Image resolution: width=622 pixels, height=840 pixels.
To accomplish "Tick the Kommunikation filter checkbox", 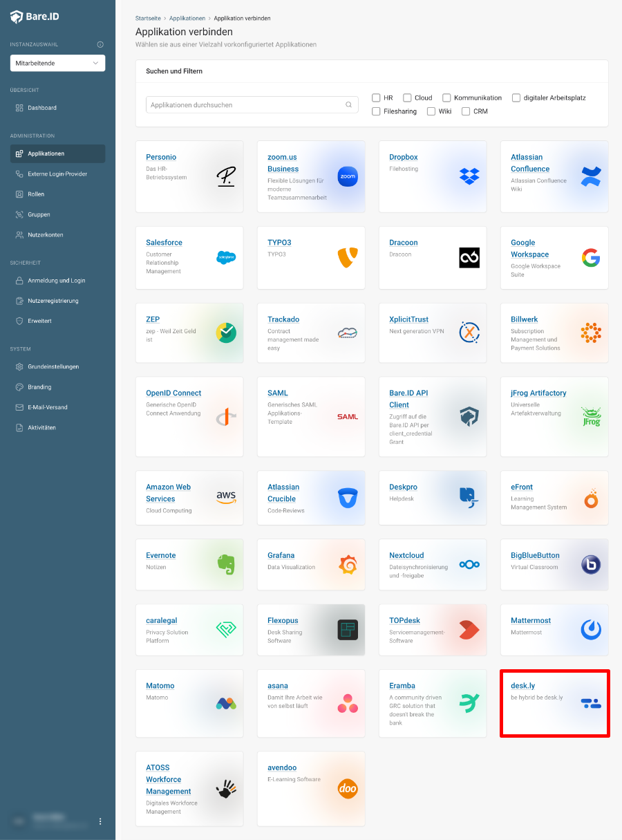I will pos(446,97).
